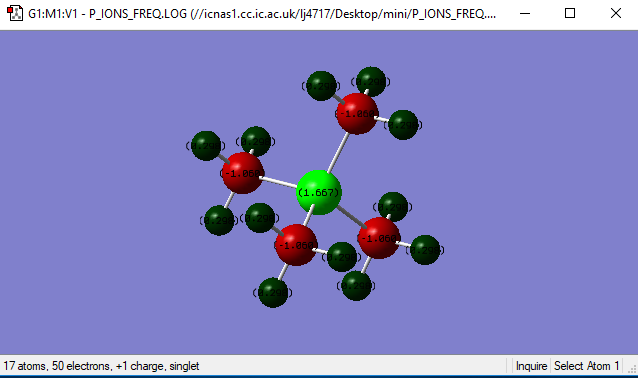Screen dimensions: 638x378
Task: Click the window title text in title bar
Action: coord(262,14)
